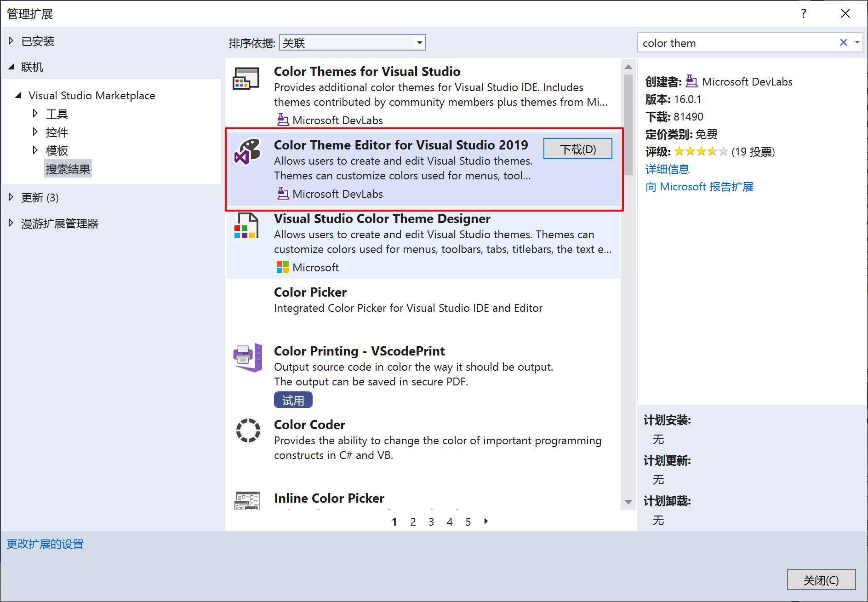Click the scrollbar up arrow

(628, 67)
